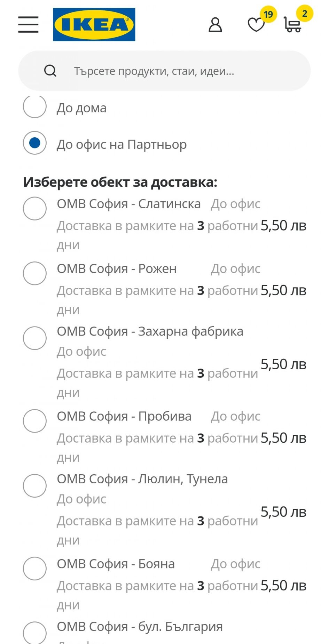Choose OMB София - Пробива office
The width and height of the screenshot is (329, 644).
click(x=35, y=421)
